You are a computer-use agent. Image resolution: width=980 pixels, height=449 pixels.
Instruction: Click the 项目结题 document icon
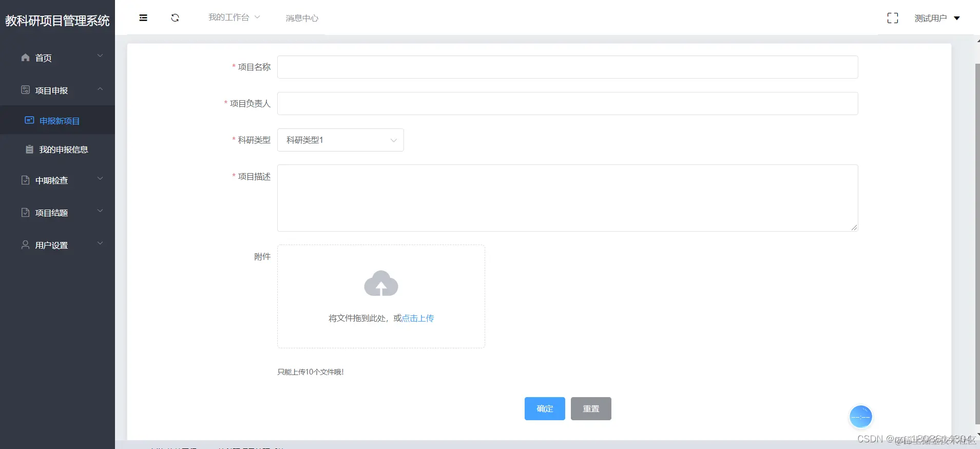(25, 212)
